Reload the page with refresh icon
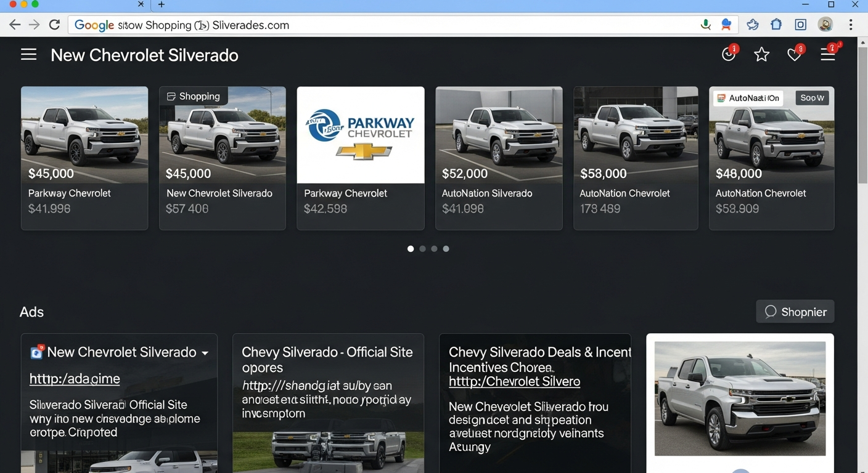The width and height of the screenshot is (868, 473). click(x=54, y=25)
